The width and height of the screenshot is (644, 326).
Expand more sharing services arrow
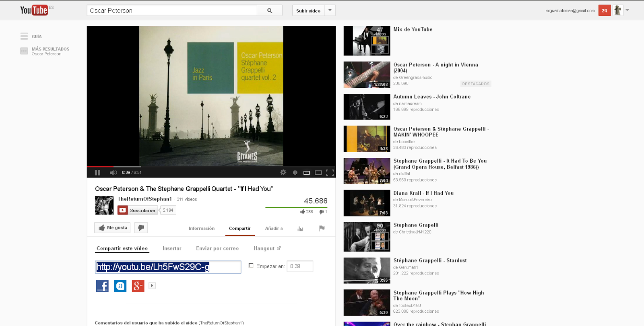[x=152, y=286]
